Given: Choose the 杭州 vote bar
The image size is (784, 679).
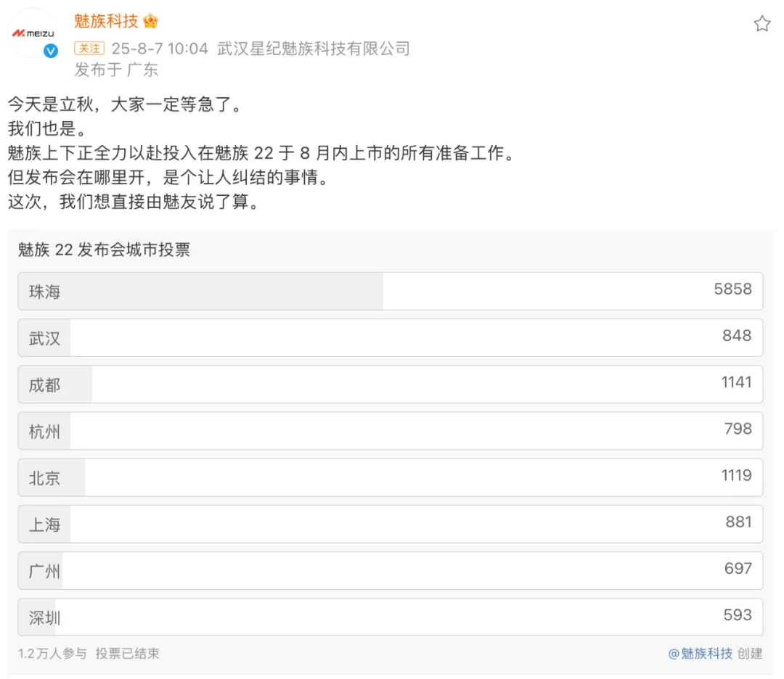Looking at the screenshot, I should [391, 431].
